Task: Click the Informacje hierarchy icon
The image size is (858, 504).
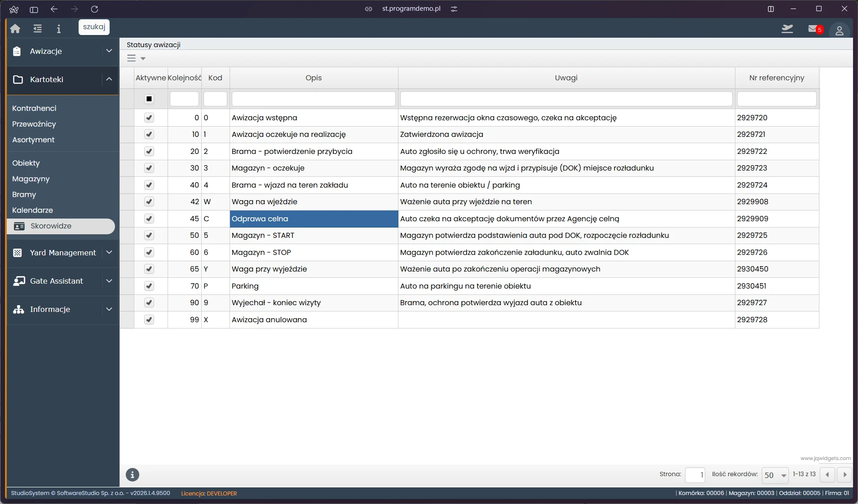Action: click(18, 309)
